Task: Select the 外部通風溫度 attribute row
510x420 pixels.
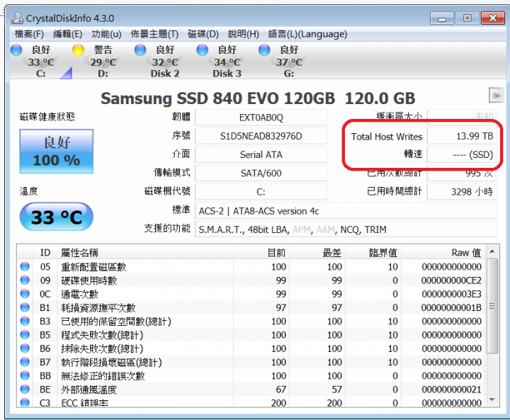Action: point(251,390)
